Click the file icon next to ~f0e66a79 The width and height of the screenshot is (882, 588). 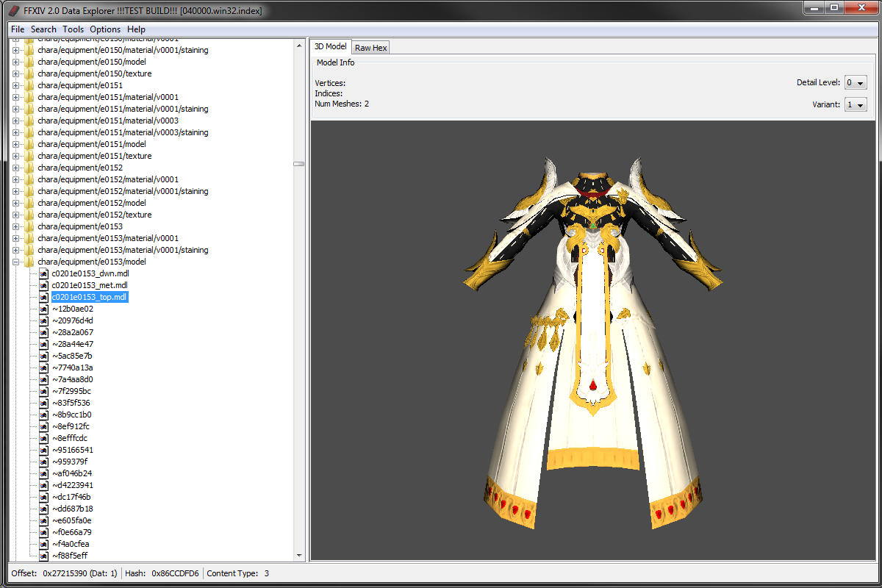click(x=43, y=532)
